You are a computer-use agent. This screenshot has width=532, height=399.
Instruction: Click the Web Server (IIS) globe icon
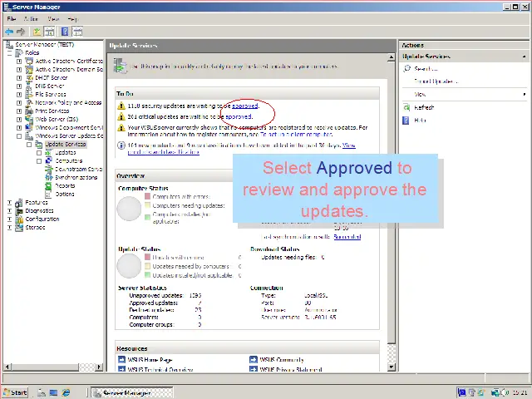[x=30, y=119]
